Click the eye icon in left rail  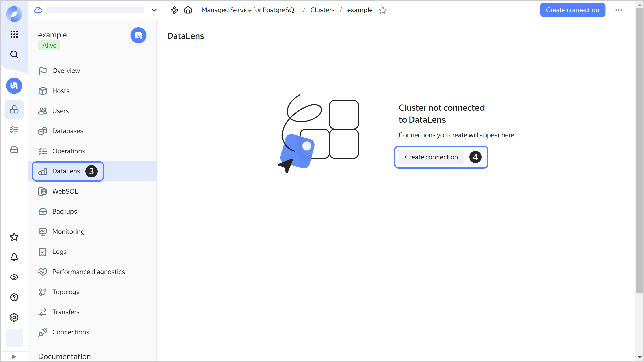(x=14, y=277)
